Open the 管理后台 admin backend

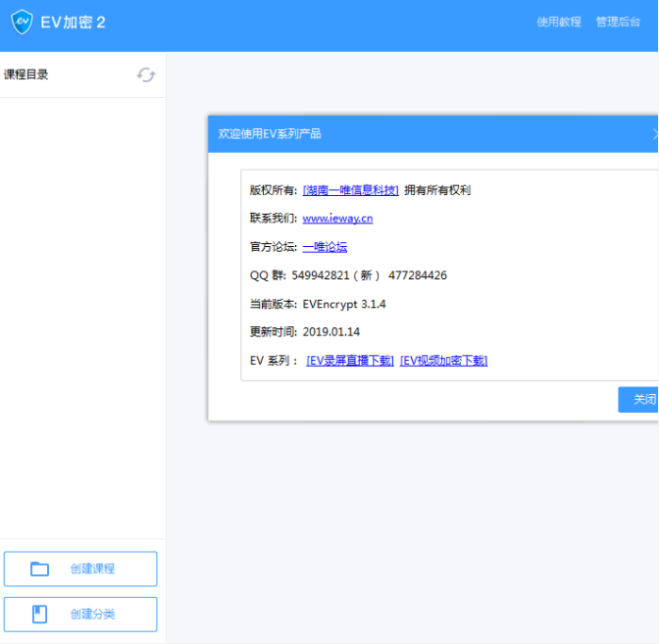[618, 22]
